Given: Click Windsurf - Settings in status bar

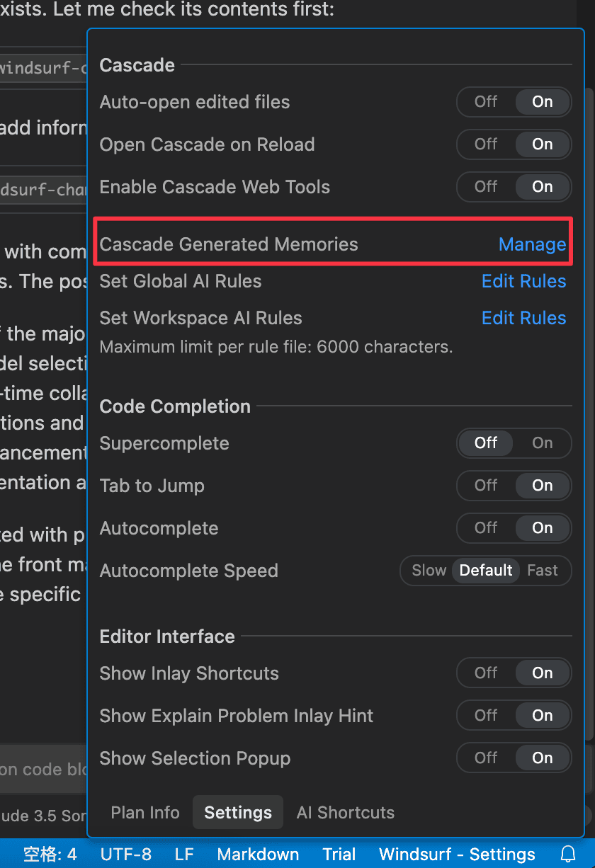Looking at the screenshot, I should pyautogui.click(x=457, y=854).
